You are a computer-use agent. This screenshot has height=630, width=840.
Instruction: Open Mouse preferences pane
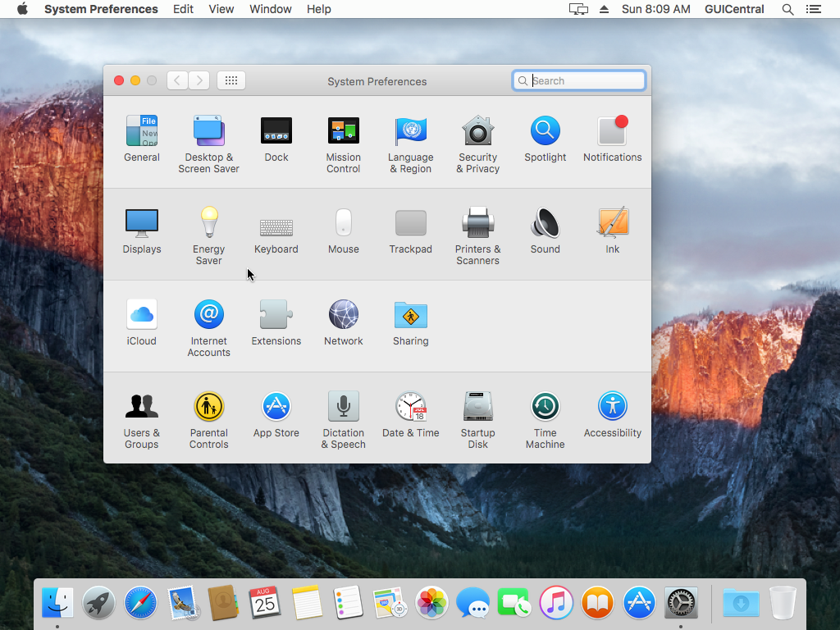344,231
